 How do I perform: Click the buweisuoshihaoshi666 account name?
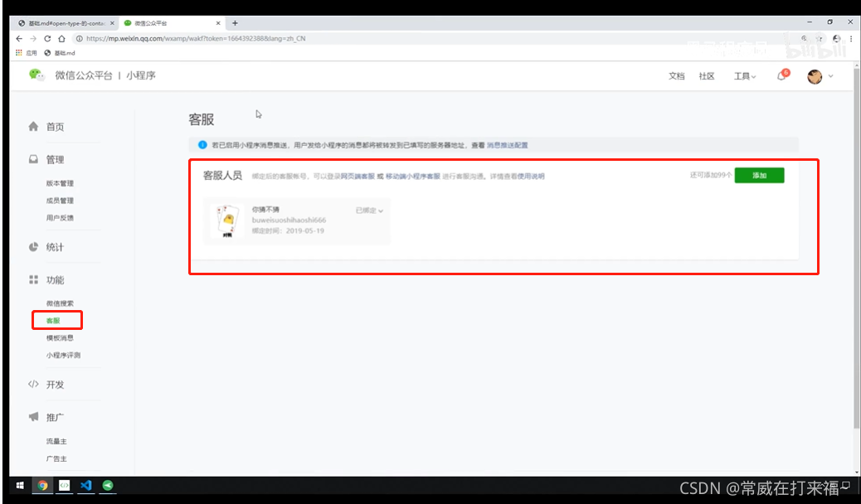[x=289, y=220]
